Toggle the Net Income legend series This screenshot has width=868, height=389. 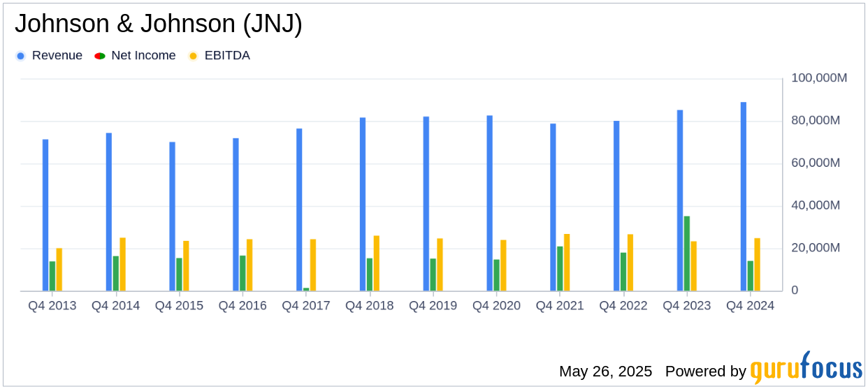[134, 56]
